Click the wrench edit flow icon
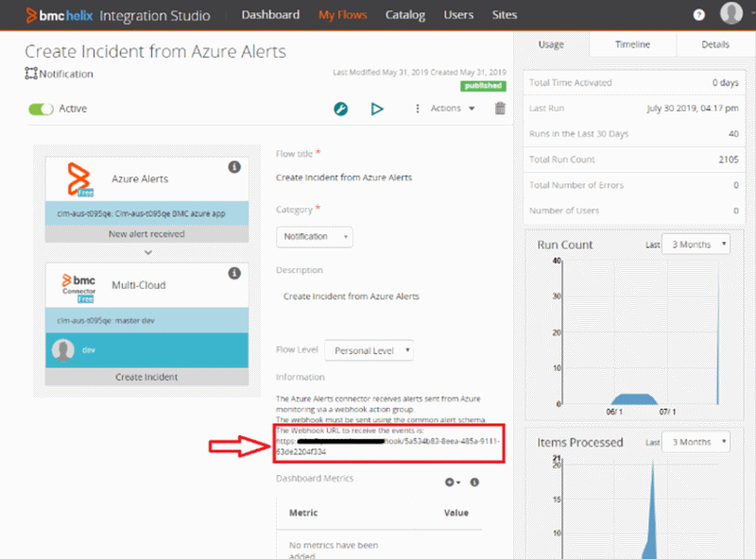The image size is (756, 559). pos(341,109)
